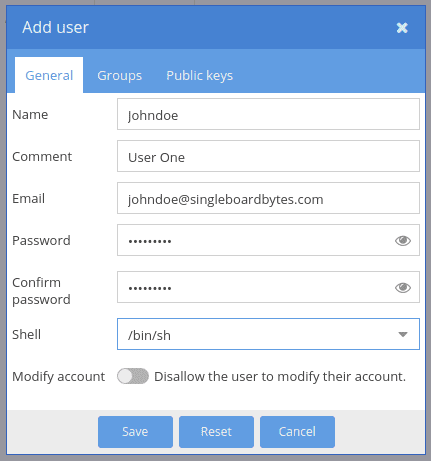Close the Add user dialog

click(402, 28)
